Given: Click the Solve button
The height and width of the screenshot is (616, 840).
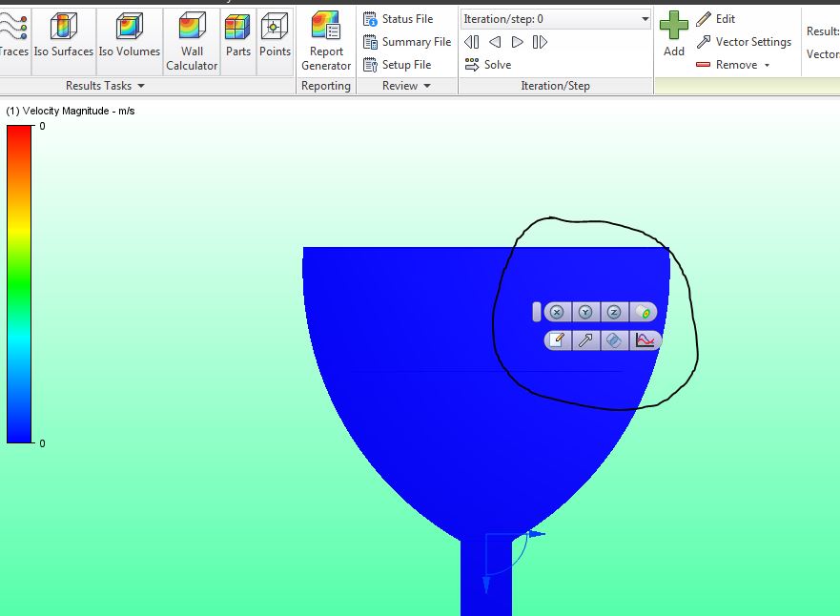Looking at the screenshot, I should (x=488, y=65).
